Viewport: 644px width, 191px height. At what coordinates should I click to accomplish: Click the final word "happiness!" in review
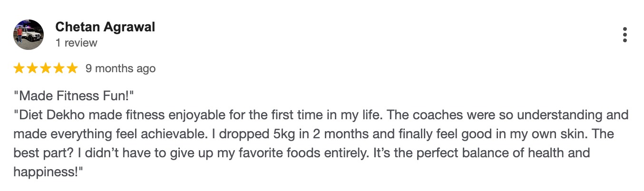click(x=47, y=172)
